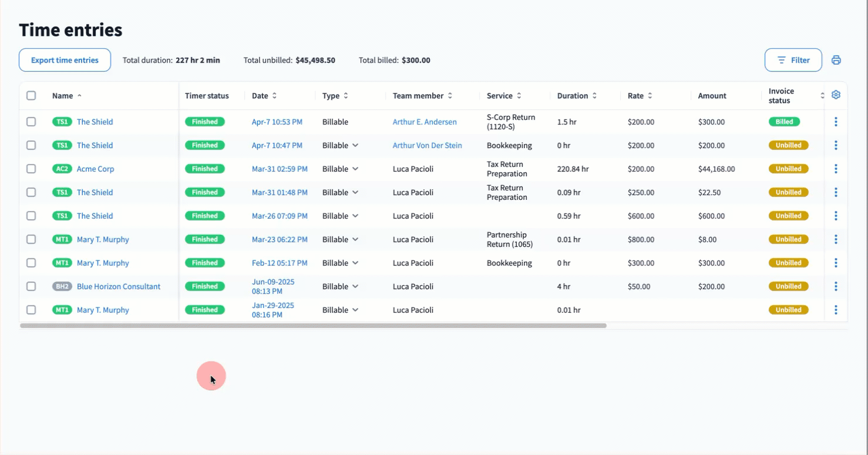Click the horizontal scrollbar under the table
The height and width of the screenshot is (455, 868).
tap(313, 326)
